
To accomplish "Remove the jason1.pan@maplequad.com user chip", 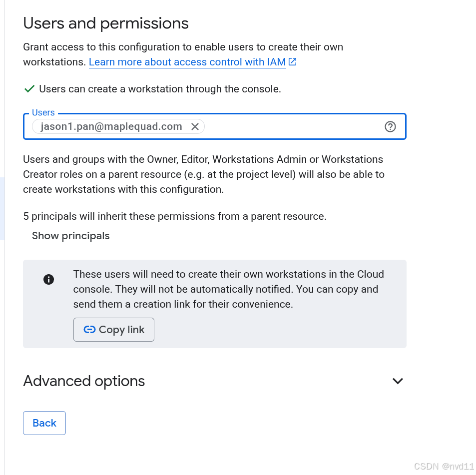I will pos(195,126).
